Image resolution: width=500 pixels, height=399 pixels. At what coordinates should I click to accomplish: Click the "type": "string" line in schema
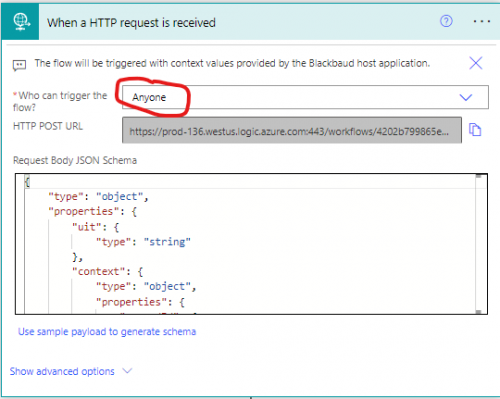tap(143, 242)
